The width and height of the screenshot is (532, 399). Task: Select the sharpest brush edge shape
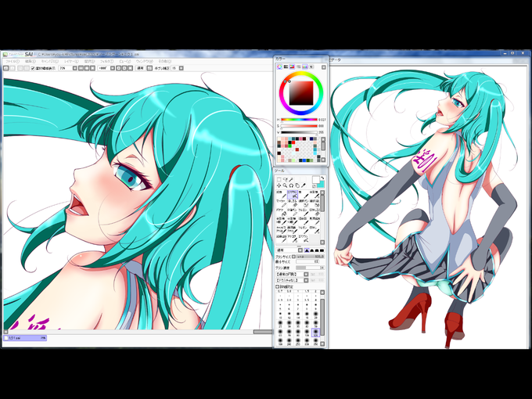(307, 250)
